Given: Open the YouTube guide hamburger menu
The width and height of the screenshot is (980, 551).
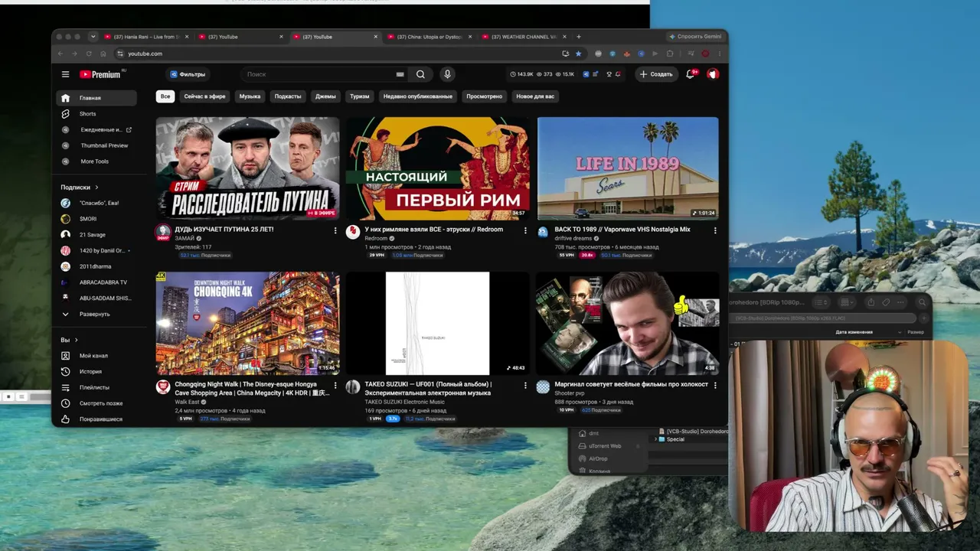Looking at the screenshot, I should click(65, 74).
